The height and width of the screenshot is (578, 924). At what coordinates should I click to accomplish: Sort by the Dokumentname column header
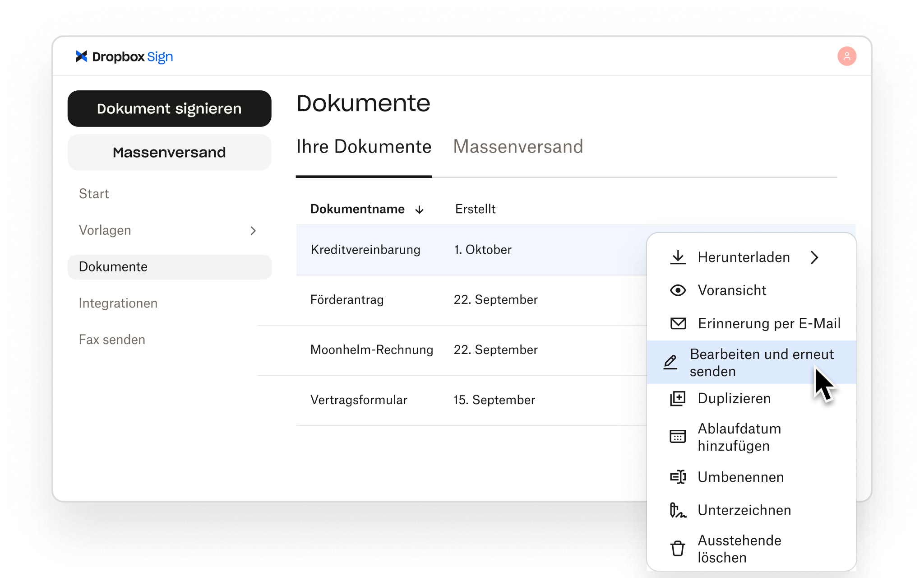357,209
